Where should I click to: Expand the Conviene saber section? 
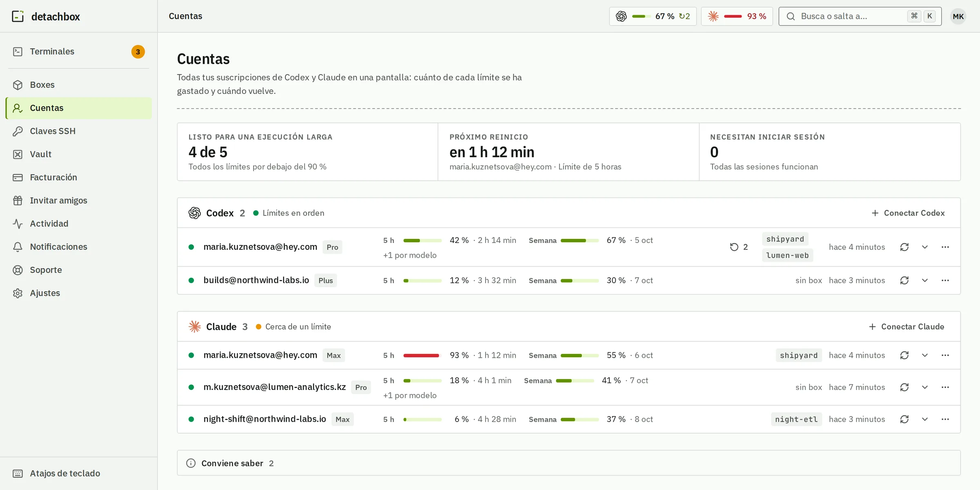[x=568, y=463]
